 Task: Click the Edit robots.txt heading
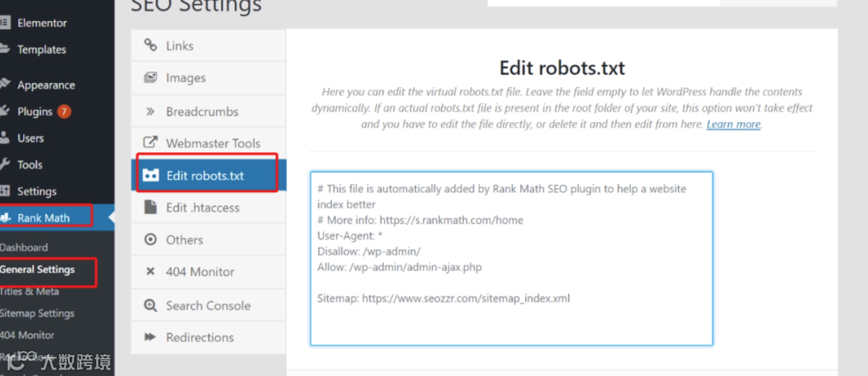(x=562, y=68)
